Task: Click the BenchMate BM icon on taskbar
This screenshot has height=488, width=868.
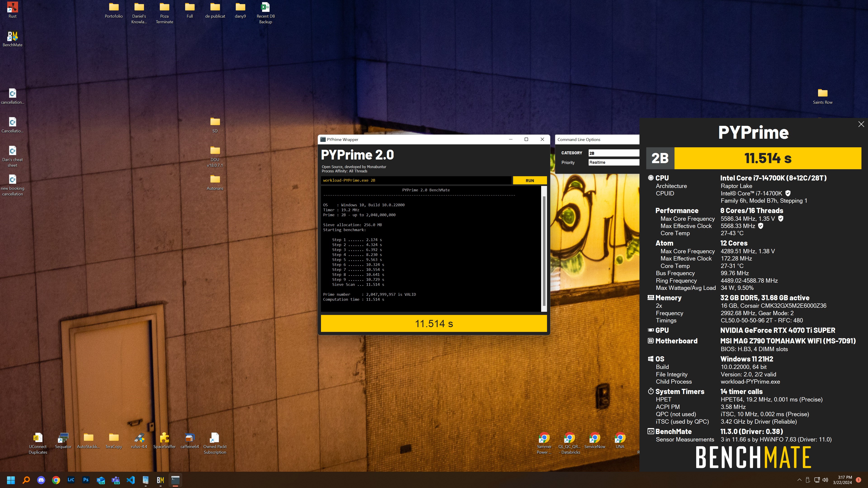Action: [x=160, y=480]
